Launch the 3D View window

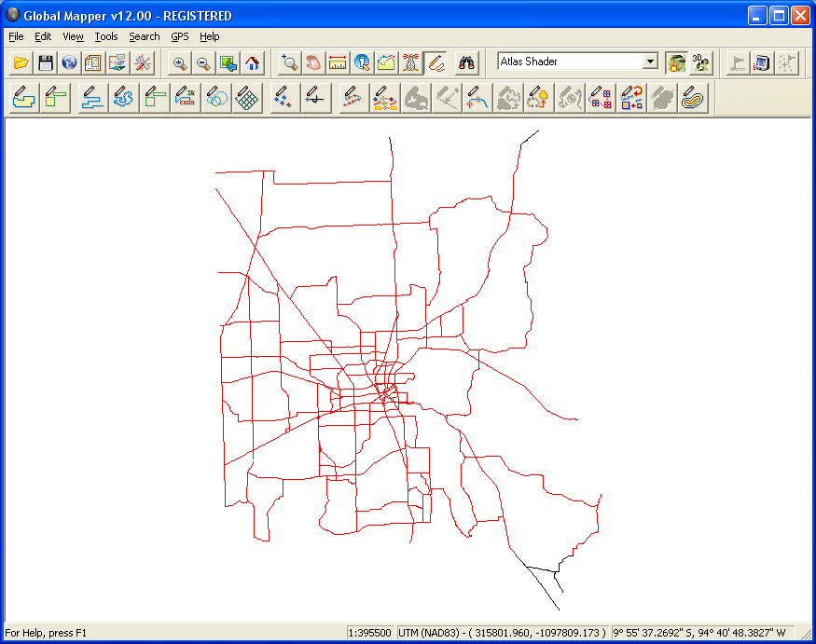click(700, 62)
